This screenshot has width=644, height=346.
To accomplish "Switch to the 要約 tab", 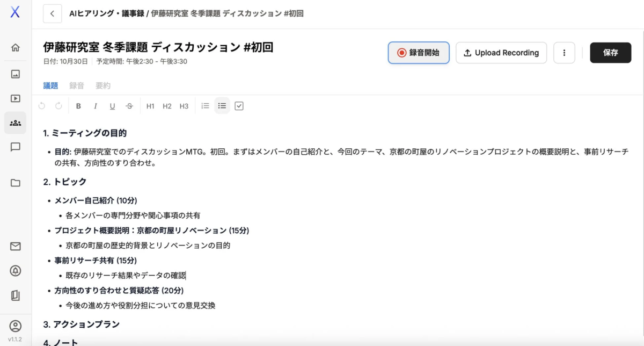I will [104, 85].
